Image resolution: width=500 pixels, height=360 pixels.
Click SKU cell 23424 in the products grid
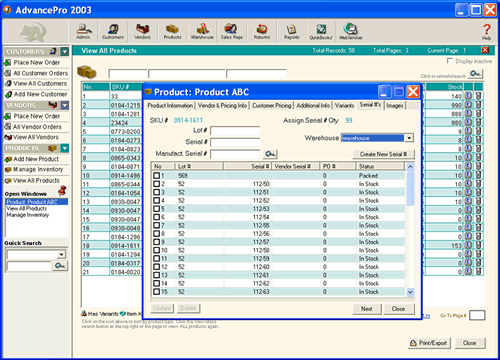tap(125, 122)
